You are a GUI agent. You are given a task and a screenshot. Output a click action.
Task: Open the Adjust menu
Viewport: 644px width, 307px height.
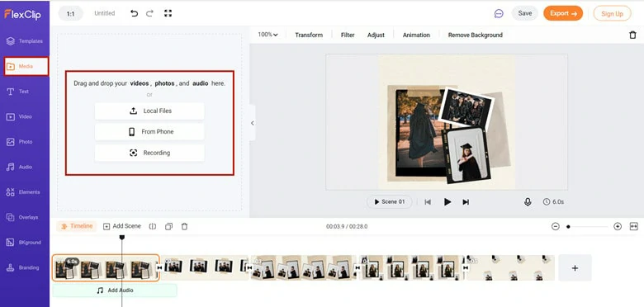pos(376,35)
